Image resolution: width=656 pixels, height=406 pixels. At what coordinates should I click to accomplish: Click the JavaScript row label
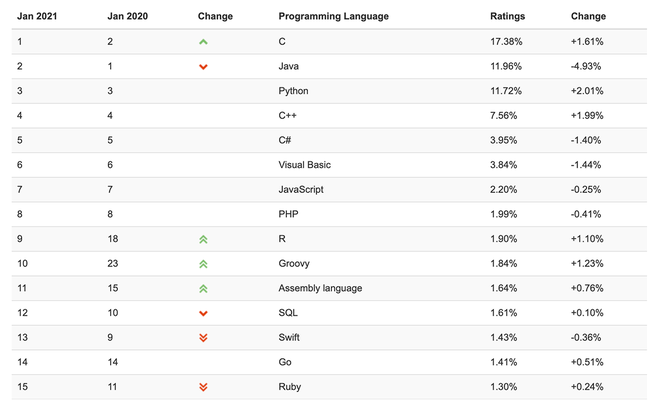[301, 190]
